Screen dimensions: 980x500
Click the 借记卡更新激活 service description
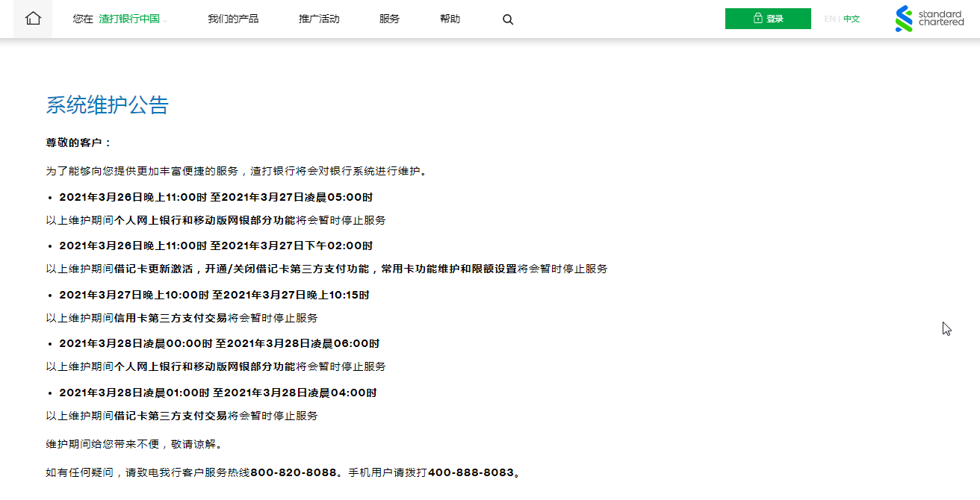[315, 269]
